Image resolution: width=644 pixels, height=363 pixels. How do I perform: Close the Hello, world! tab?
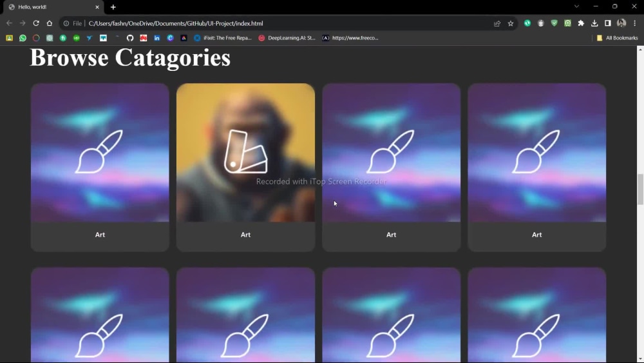point(97,7)
